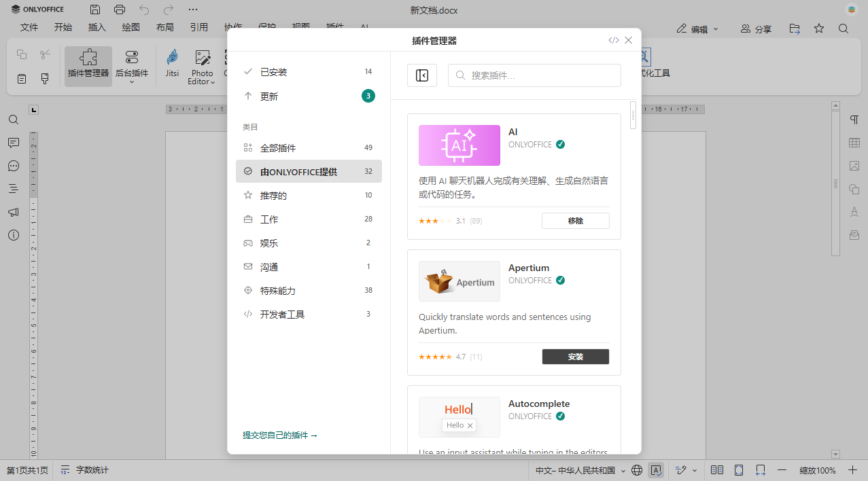Image resolution: width=868 pixels, height=481 pixels.
Task: Select 特殊能力 category
Action: point(309,291)
